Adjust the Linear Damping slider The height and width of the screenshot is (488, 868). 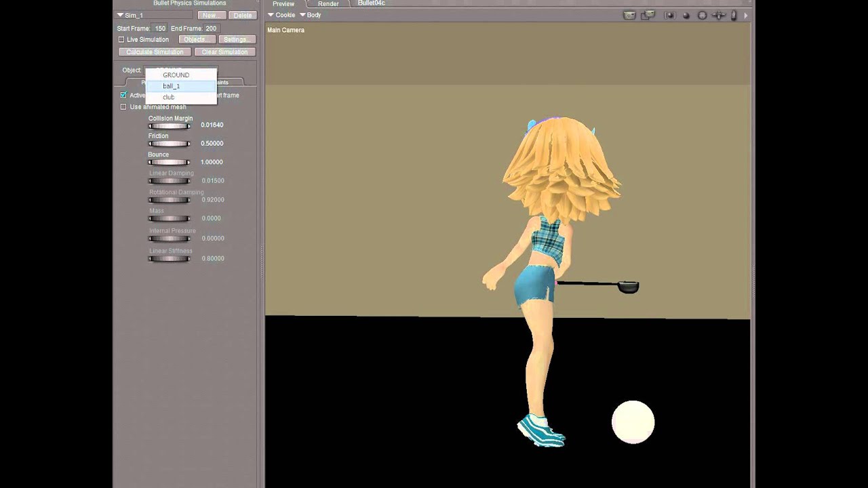(x=169, y=181)
